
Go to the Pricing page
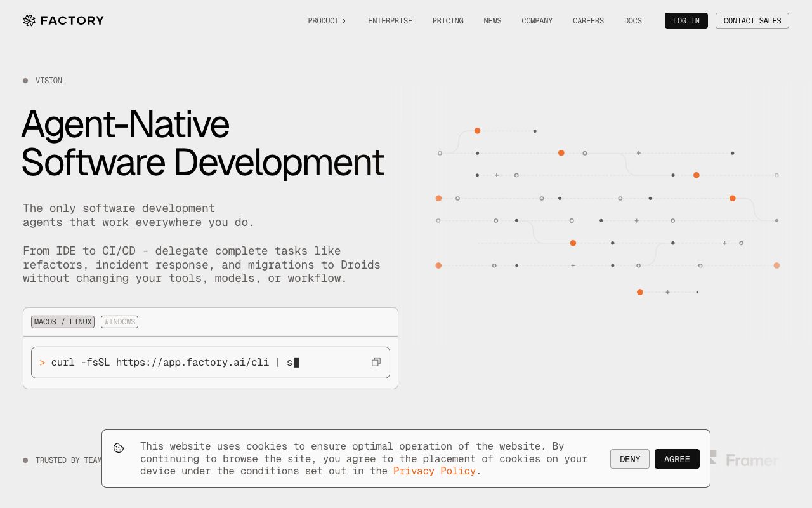click(x=448, y=21)
